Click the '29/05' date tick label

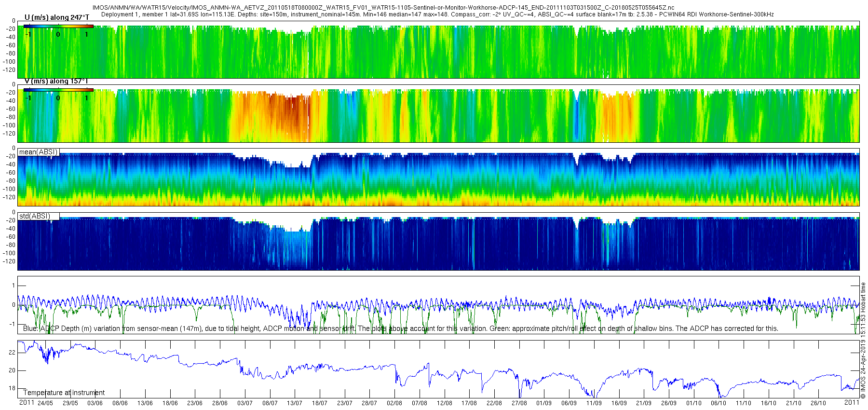[x=70, y=403]
